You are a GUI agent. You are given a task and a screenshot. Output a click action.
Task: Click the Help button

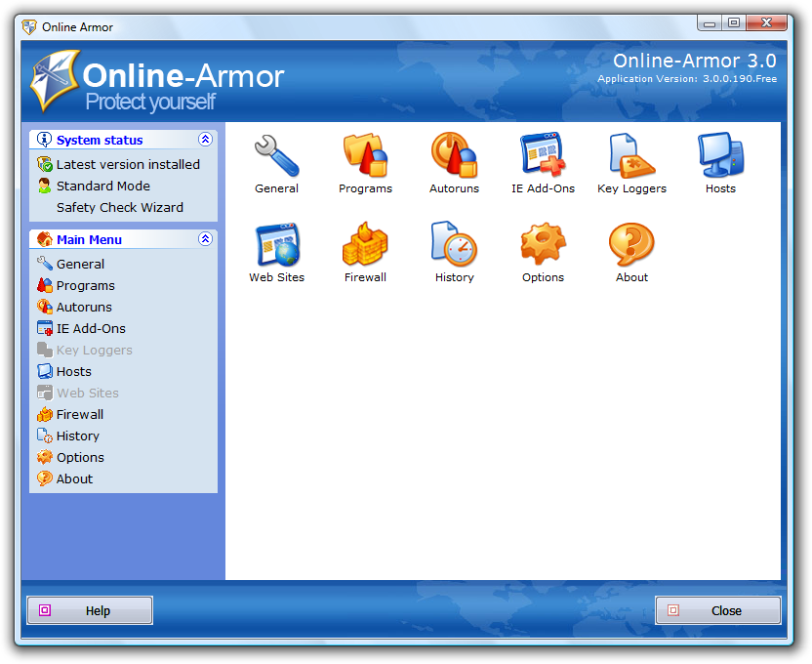tap(90, 610)
